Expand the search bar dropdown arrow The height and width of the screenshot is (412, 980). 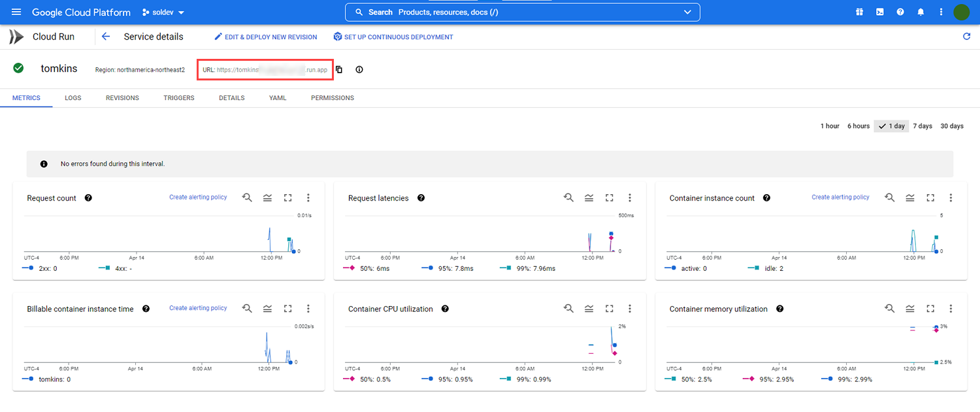pyautogui.click(x=687, y=12)
